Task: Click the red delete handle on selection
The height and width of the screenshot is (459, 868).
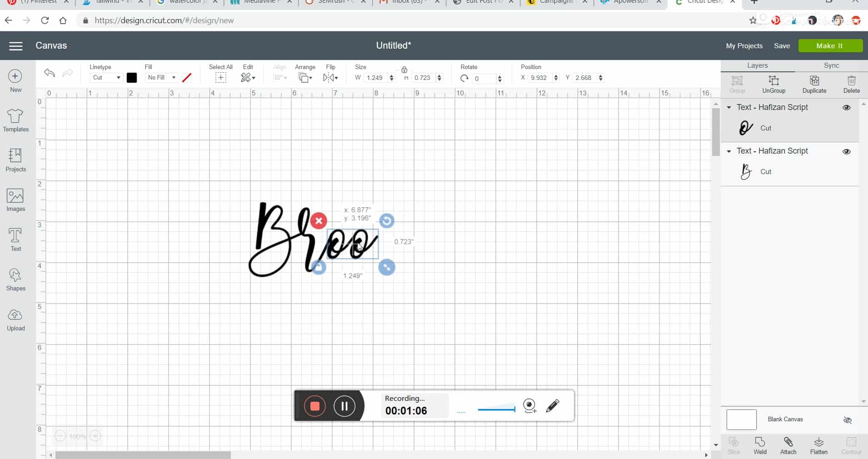Action: pyautogui.click(x=319, y=221)
